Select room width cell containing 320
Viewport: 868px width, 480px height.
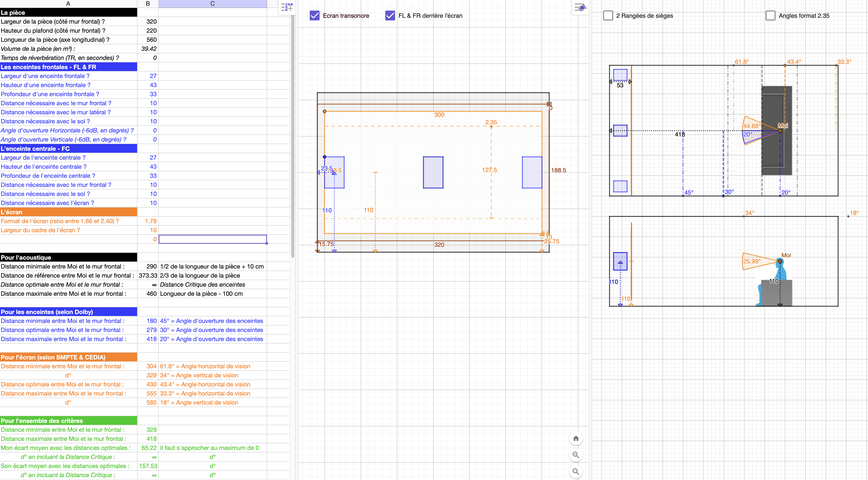pyautogui.click(x=148, y=22)
